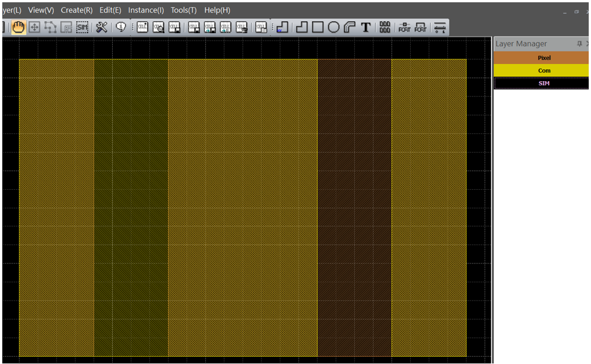Open the wrench and screwdriver settings tool
The image size is (591, 364).
[102, 27]
